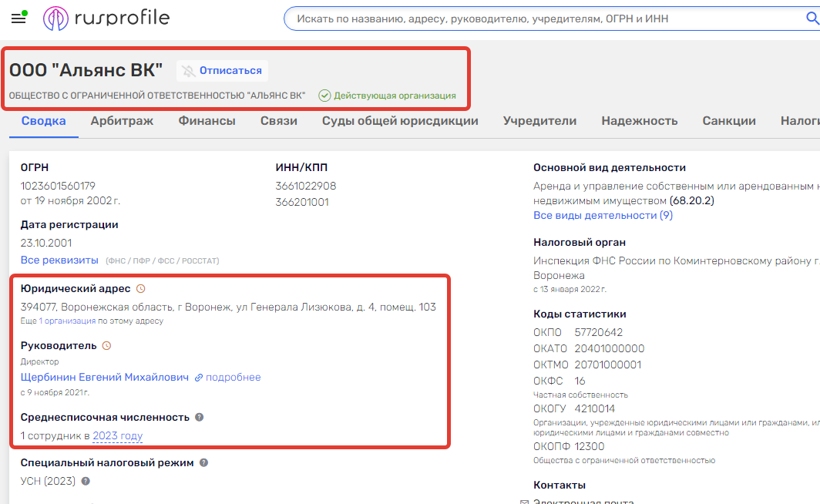Click the search magnifier icon
Image resolution: width=820 pixels, height=504 pixels.
(812, 18)
